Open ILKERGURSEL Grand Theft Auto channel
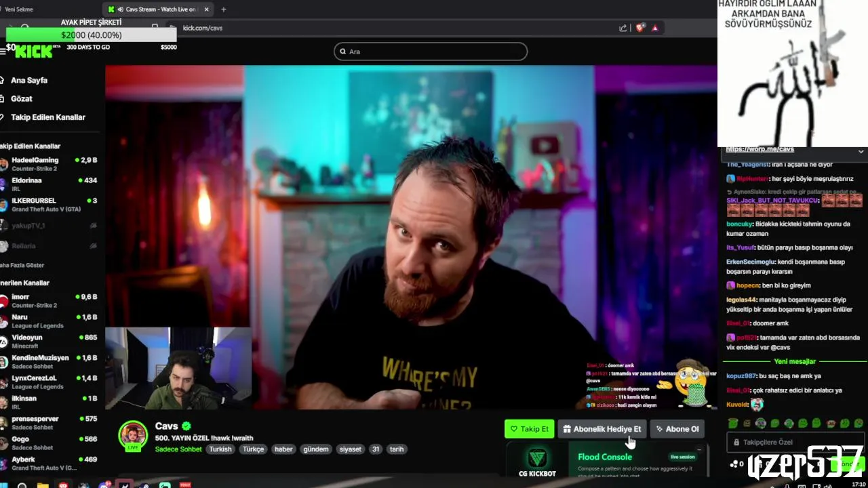Screen dimensions: 868x488 click(49, 205)
